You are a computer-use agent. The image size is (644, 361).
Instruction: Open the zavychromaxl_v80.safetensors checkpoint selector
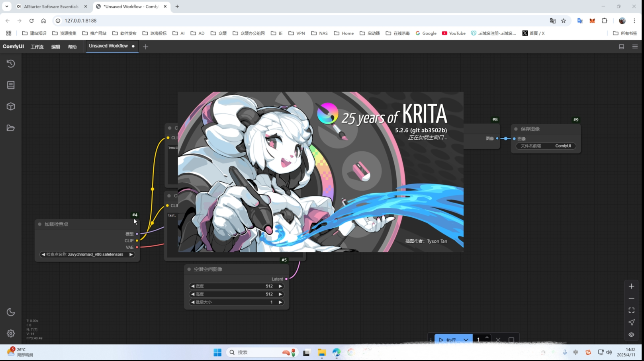[87, 254]
